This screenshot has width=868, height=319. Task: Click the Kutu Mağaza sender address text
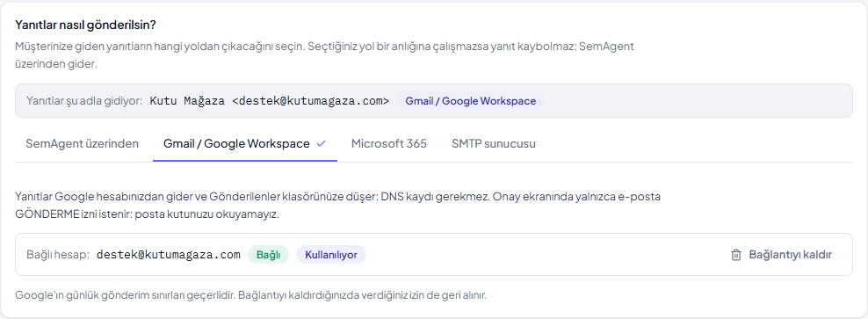(270, 101)
